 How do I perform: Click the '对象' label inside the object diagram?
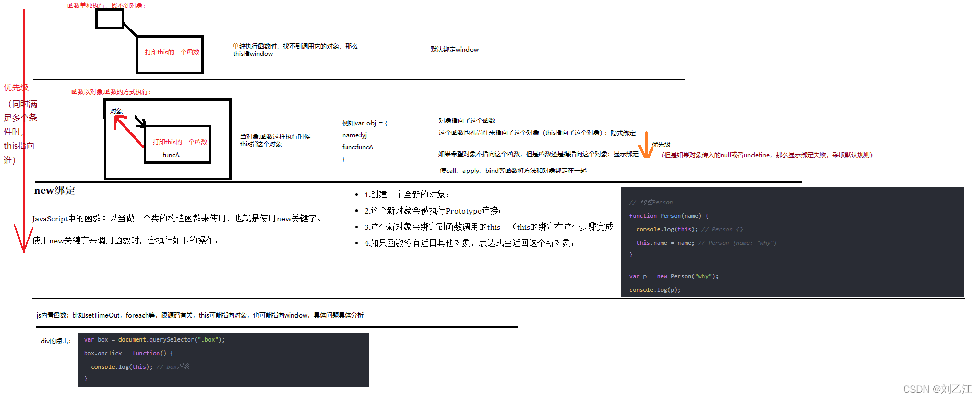(116, 111)
